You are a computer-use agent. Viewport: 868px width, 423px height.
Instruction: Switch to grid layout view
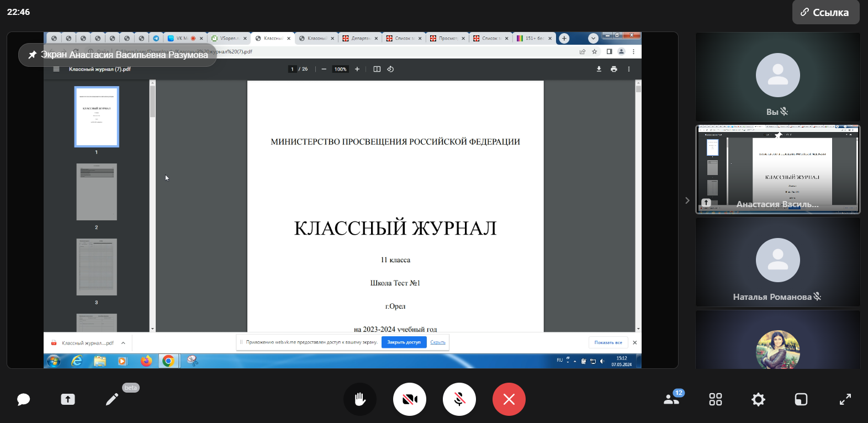click(x=715, y=399)
